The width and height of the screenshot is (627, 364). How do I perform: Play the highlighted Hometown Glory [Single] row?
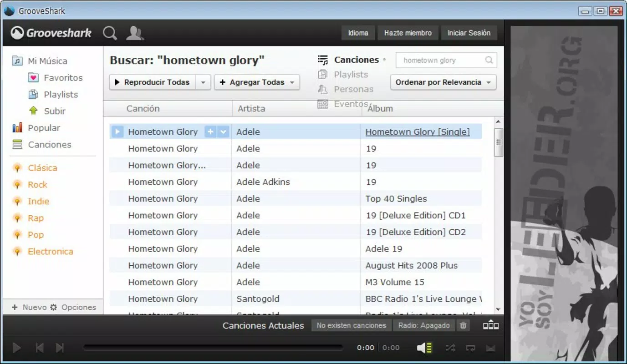[117, 132]
